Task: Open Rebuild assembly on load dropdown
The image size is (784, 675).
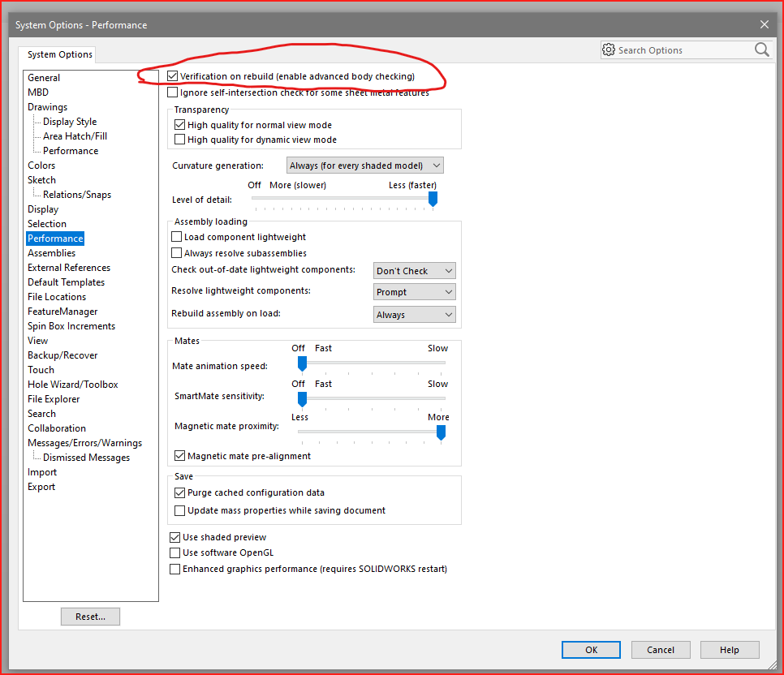Action: click(415, 315)
